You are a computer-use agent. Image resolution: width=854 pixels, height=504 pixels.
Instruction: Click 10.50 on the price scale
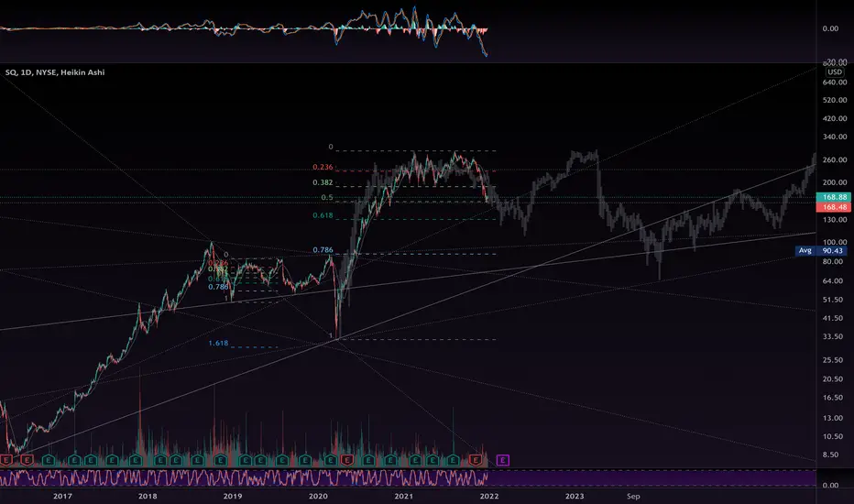(833, 436)
